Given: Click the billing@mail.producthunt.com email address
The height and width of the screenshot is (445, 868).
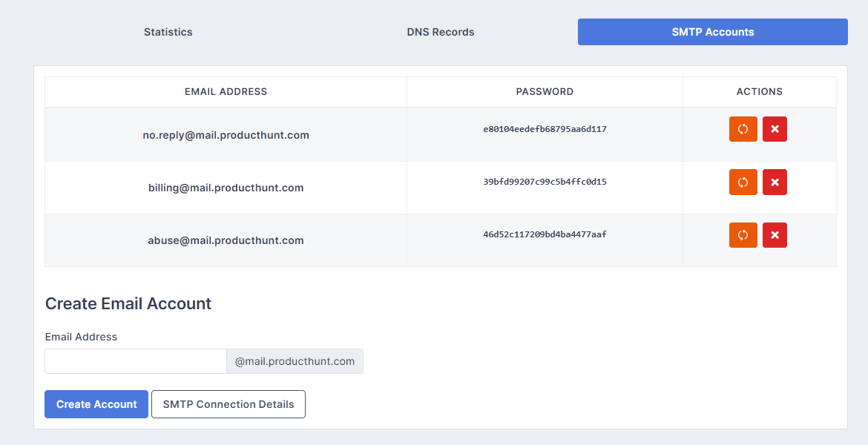Looking at the screenshot, I should point(226,188).
